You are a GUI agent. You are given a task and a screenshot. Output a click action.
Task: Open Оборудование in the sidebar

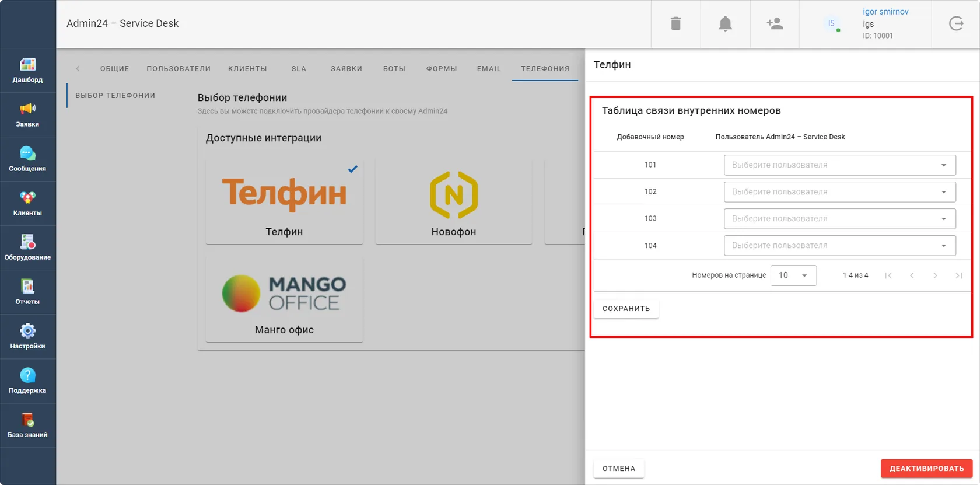tap(27, 248)
